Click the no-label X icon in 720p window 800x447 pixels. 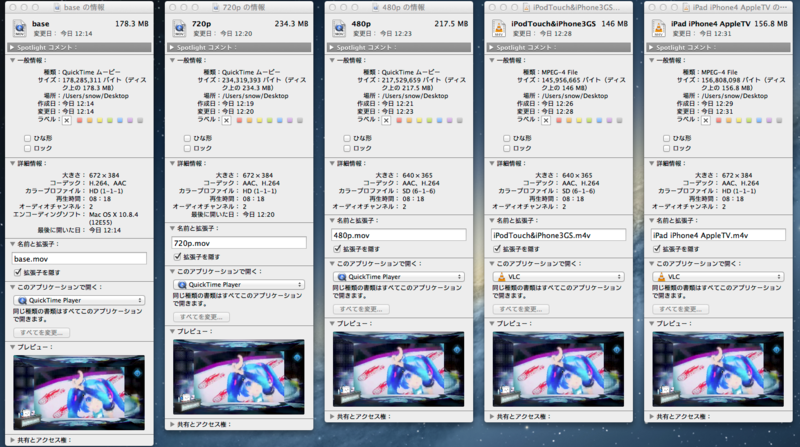pos(227,120)
